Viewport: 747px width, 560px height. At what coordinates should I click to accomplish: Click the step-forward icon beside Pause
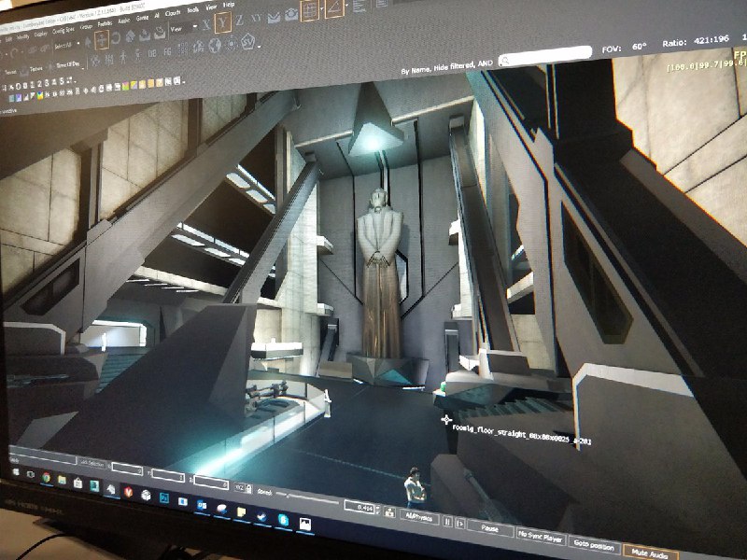[460, 523]
